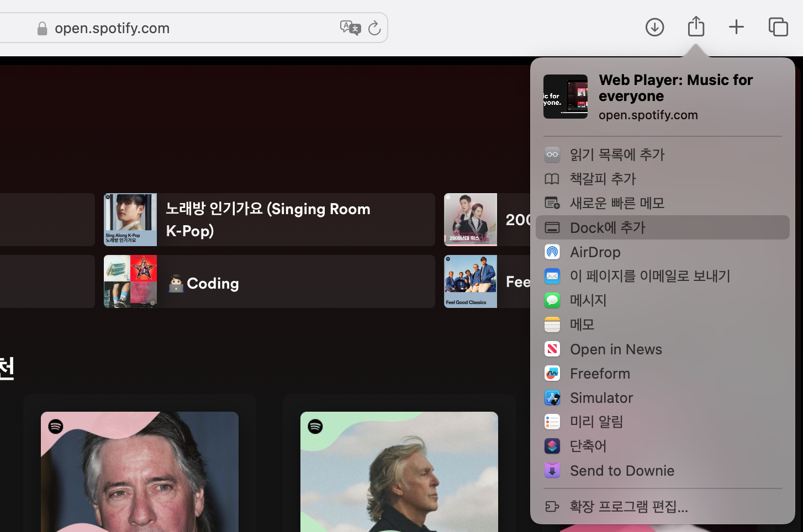Open a new tab with plus icon
803x532 pixels.
(x=736, y=27)
